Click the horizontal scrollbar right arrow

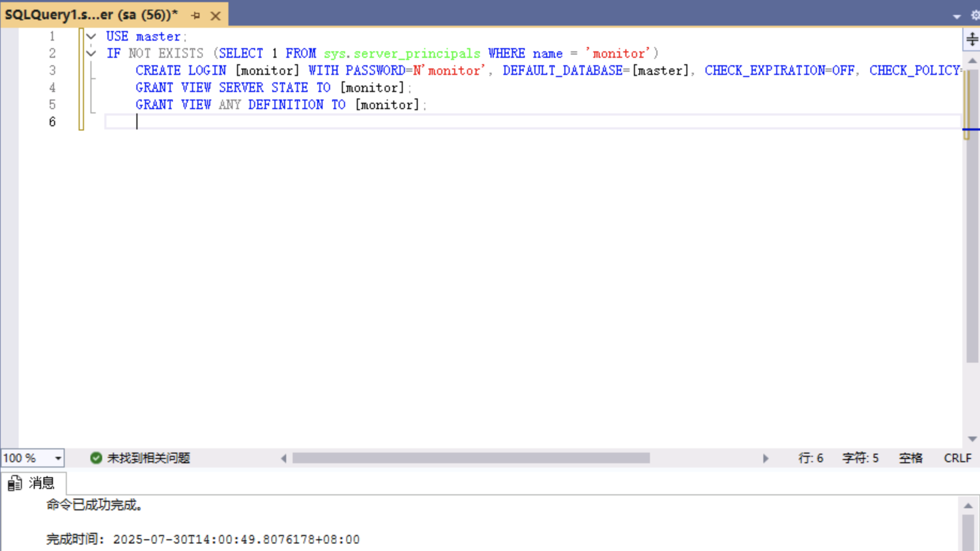click(x=765, y=458)
